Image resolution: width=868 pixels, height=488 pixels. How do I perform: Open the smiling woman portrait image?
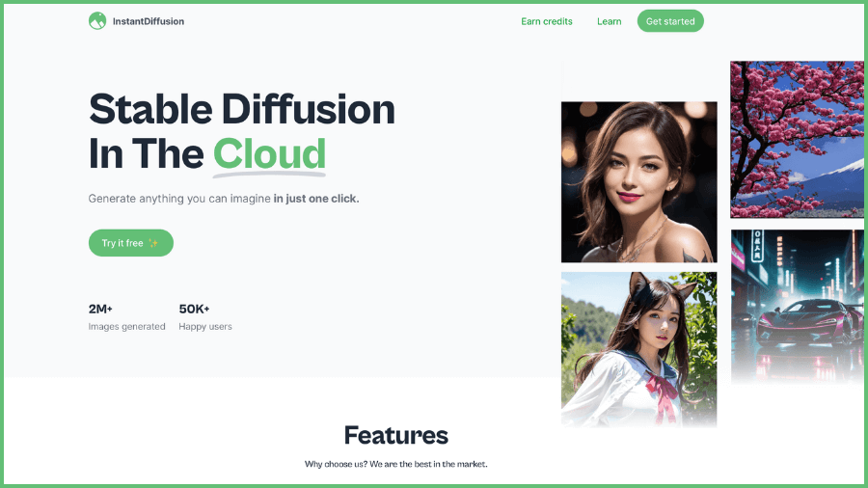coord(638,182)
